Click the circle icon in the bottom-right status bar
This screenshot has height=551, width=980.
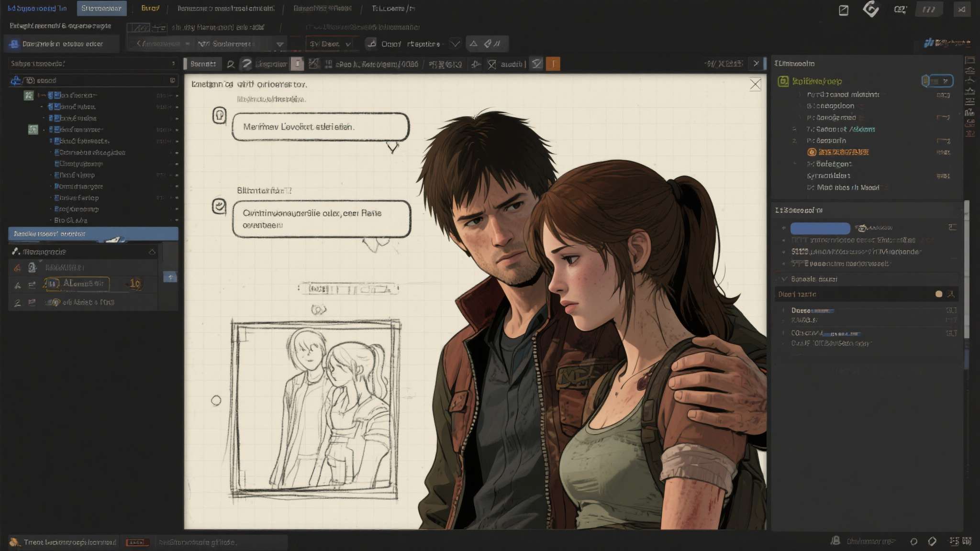coord(913,541)
